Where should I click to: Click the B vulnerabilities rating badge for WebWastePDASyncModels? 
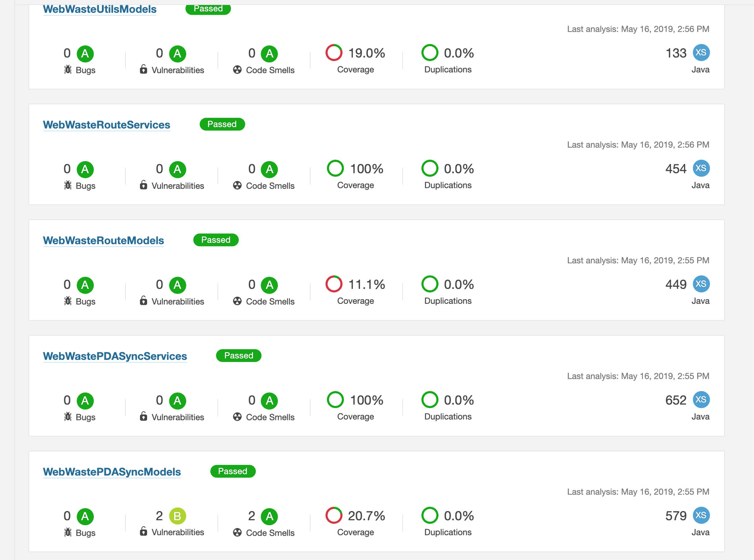click(x=178, y=516)
